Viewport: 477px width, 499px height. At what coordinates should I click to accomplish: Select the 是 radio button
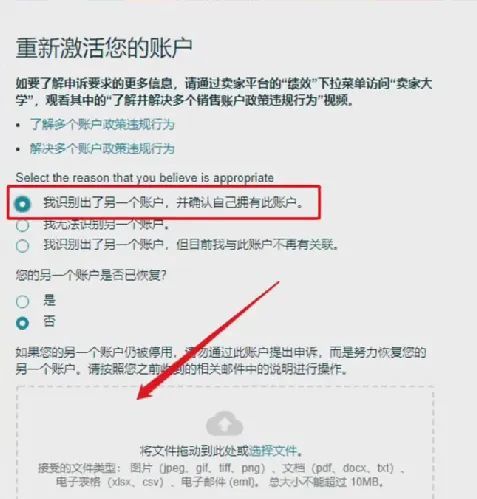[x=23, y=302]
